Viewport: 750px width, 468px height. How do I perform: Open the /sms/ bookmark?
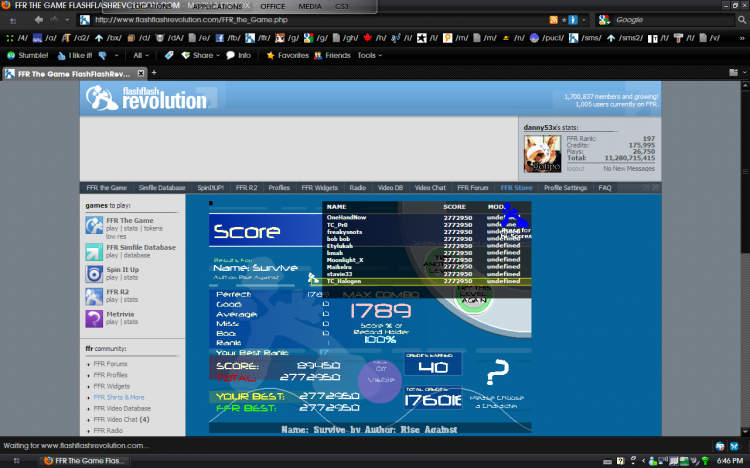click(x=585, y=38)
